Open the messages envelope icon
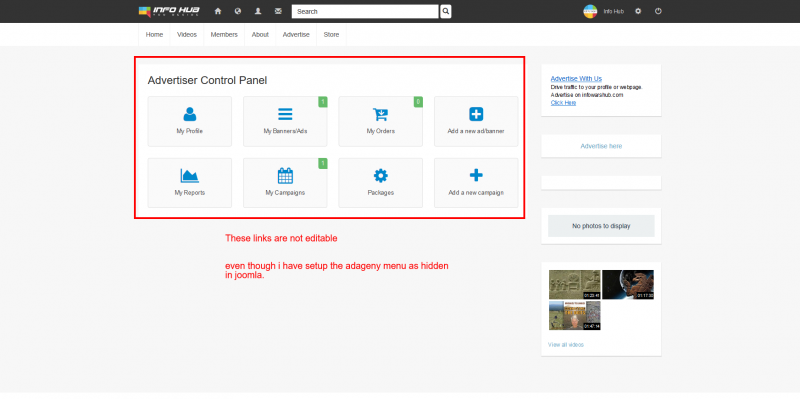 pos(278,11)
